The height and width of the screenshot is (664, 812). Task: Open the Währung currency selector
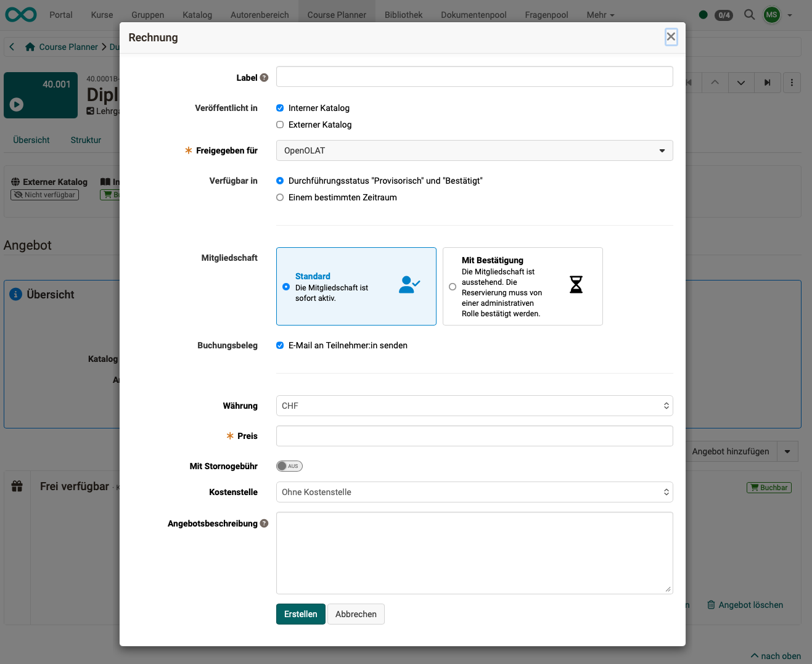click(474, 406)
